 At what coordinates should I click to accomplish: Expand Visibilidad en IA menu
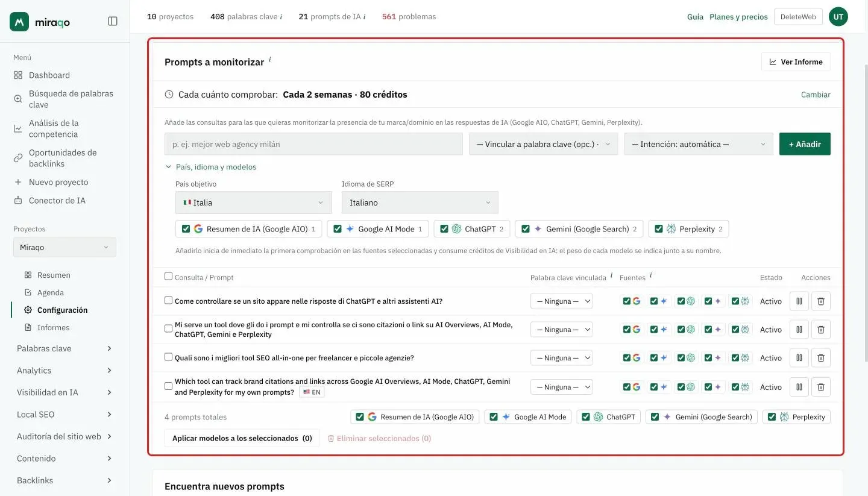tap(64, 392)
